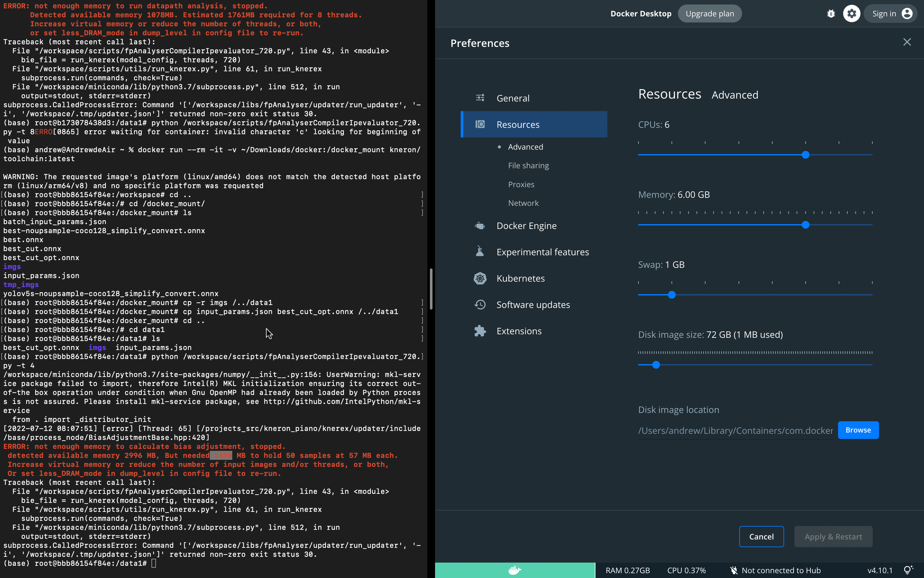Open the Network subsection
924x578 pixels.
pos(523,203)
